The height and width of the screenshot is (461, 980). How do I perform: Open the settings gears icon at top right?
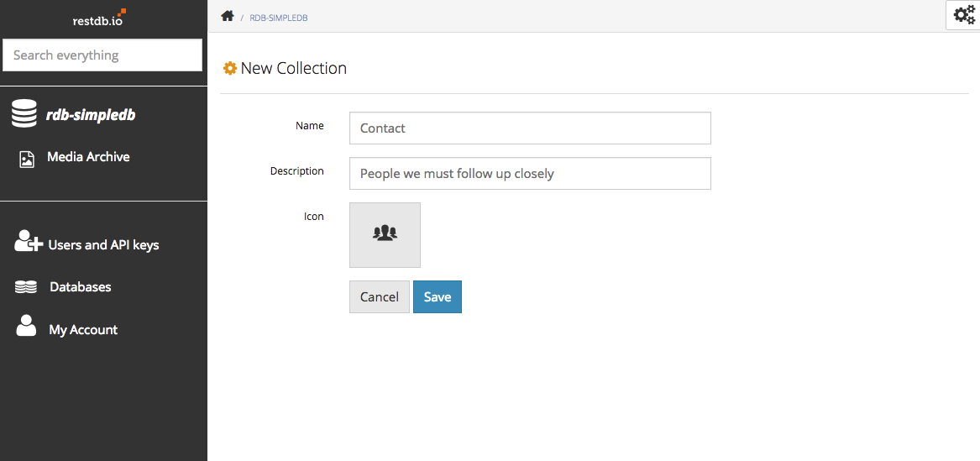pyautogui.click(x=964, y=15)
